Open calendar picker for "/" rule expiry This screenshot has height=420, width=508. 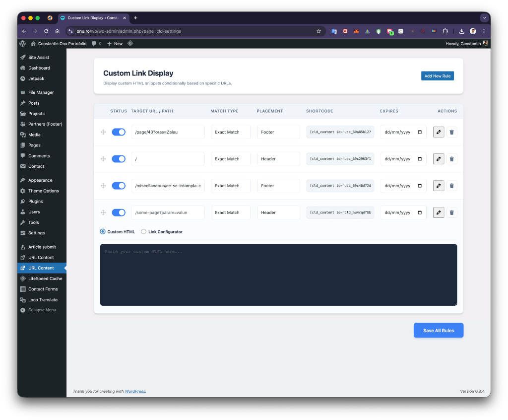[x=420, y=159]
